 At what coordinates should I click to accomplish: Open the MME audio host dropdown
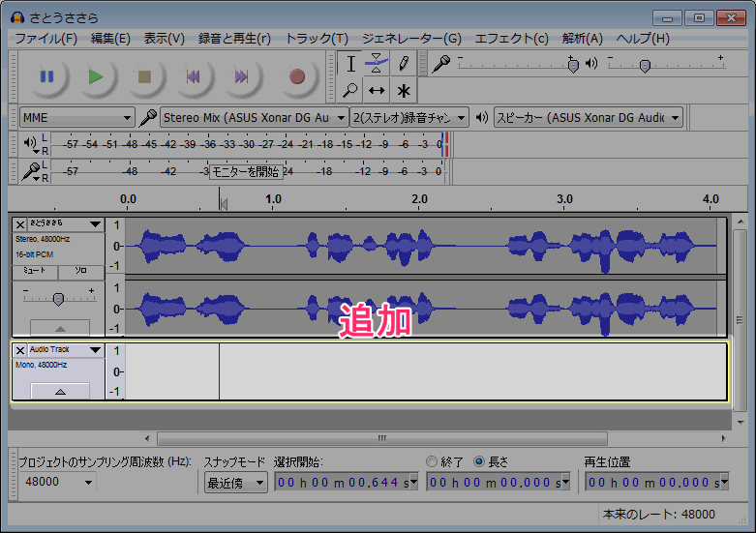tap(76, 118)
